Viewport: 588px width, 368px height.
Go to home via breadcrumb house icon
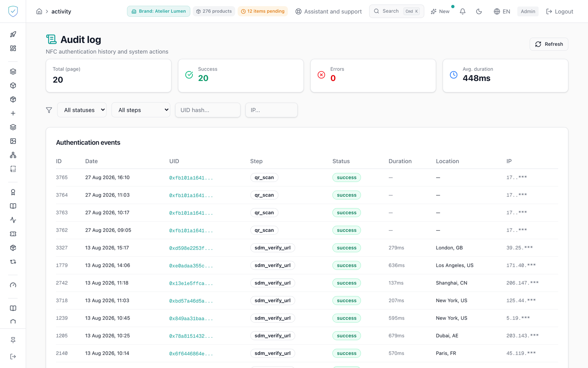(x=39, y=11)
